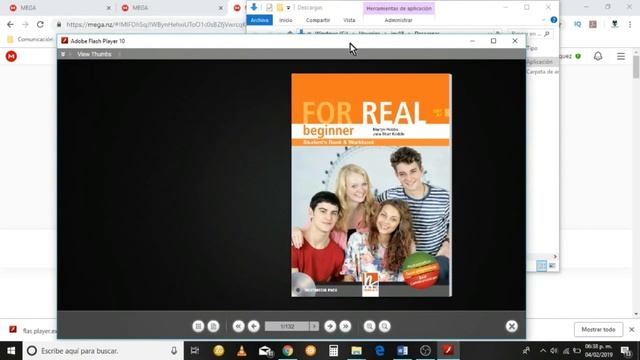Open Microsoft Word from taskbar

coord(402,351)
